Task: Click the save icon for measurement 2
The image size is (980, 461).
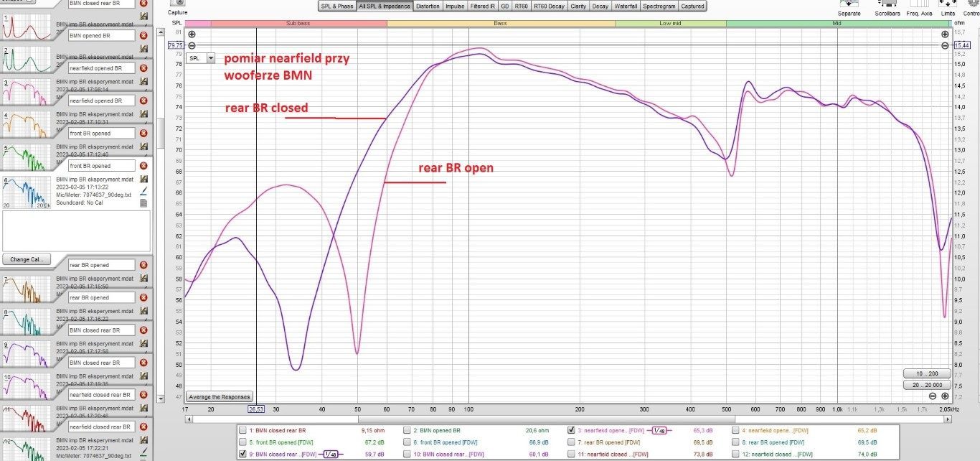Action: click(143, 48)
